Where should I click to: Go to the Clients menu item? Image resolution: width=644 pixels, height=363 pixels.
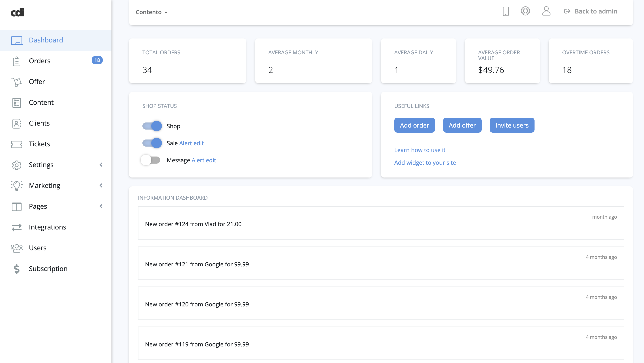tap(39, 123)
